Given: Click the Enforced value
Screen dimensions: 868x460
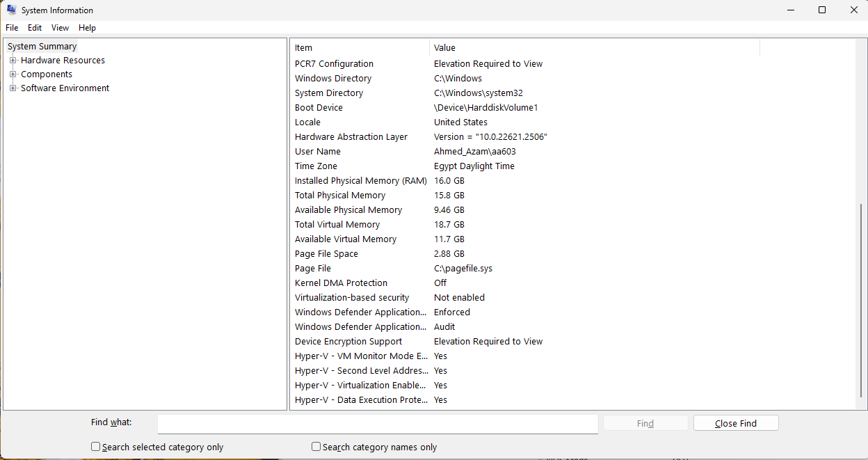Looking at the screenshot, I should click(x=452, y=312).
